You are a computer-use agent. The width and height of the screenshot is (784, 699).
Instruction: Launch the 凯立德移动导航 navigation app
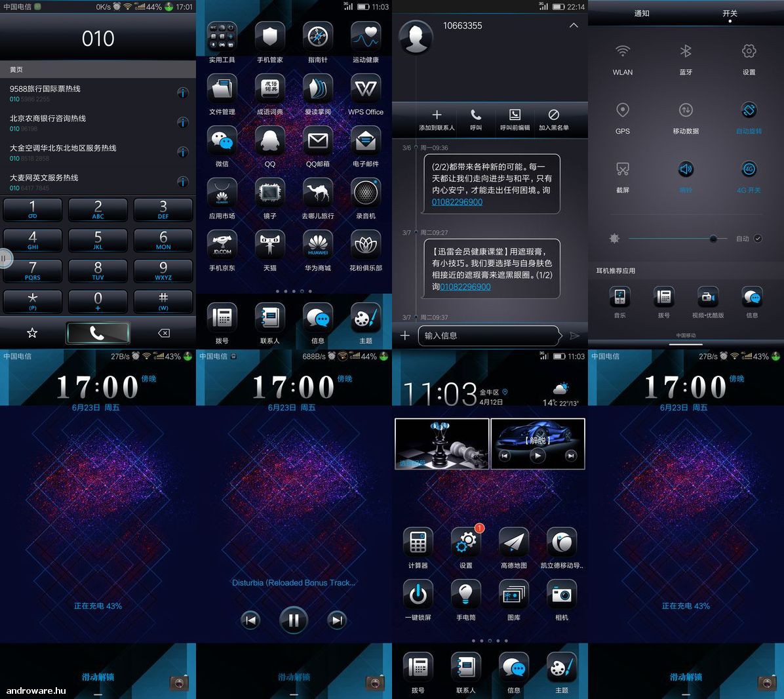(x=562, y=543)
